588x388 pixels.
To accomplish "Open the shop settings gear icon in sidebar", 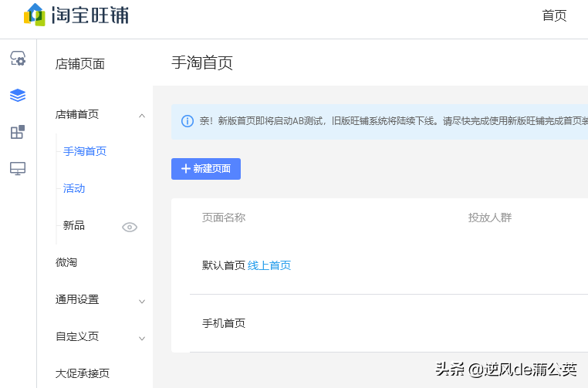I will tap(18, 59).
